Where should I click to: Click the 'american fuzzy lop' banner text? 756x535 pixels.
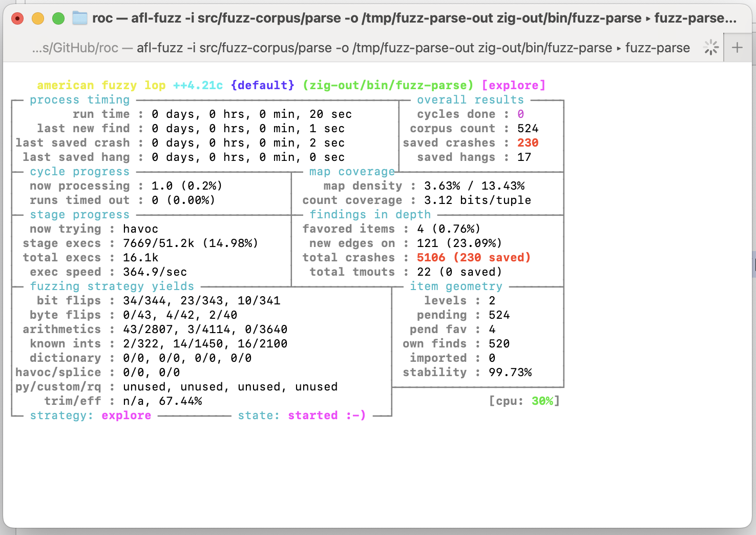coord(101,85)
